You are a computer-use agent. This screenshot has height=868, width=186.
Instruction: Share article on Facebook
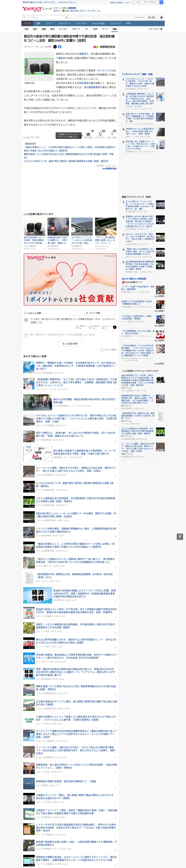coord(60,47)
